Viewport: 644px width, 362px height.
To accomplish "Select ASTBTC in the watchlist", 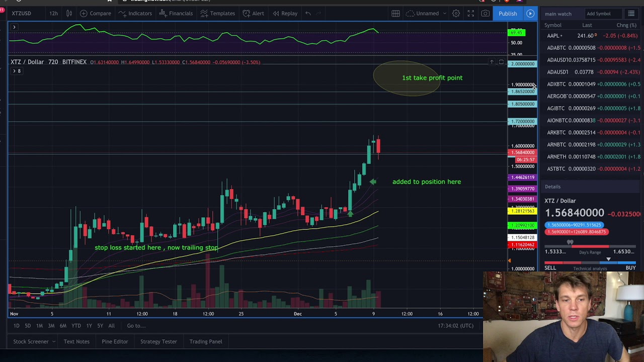I will click(x=592, y=168).
